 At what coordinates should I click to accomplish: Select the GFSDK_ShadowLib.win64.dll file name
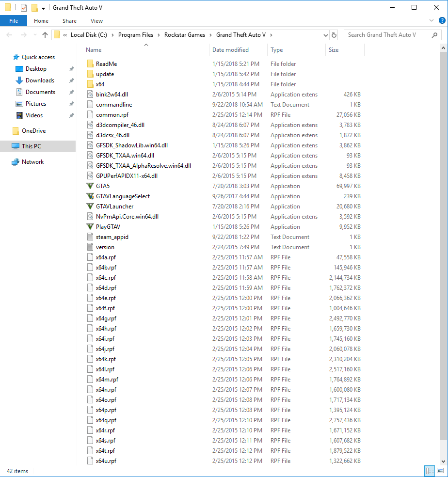coord(132,145)
